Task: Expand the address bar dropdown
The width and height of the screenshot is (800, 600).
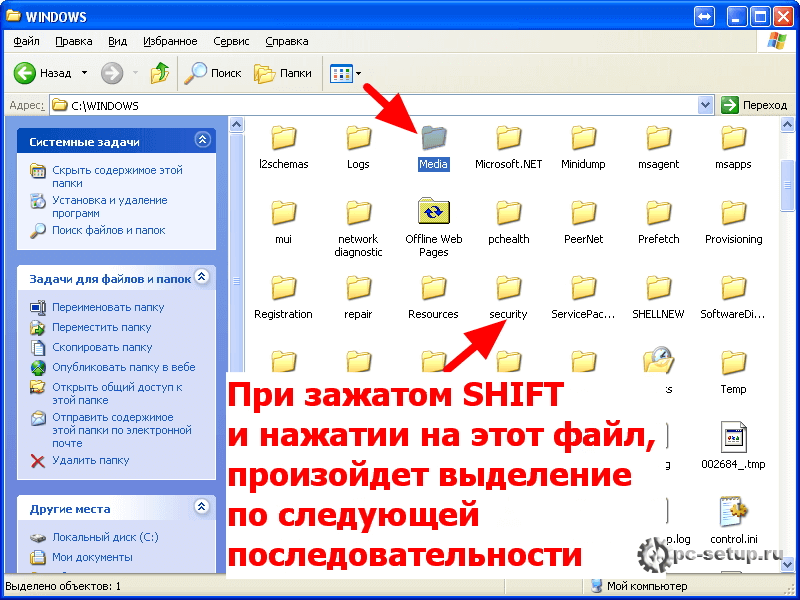Action: [x=705, y=106]
